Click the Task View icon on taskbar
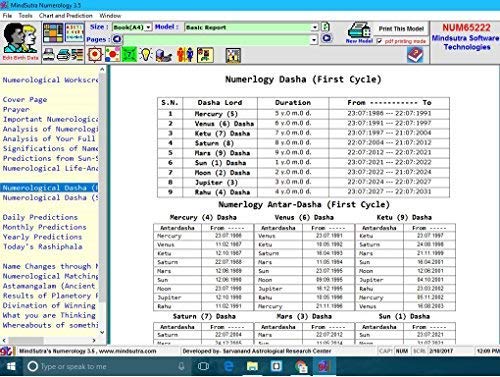This screenshot has height=377, width=500. pyautogui.click(x=203, y=366)
